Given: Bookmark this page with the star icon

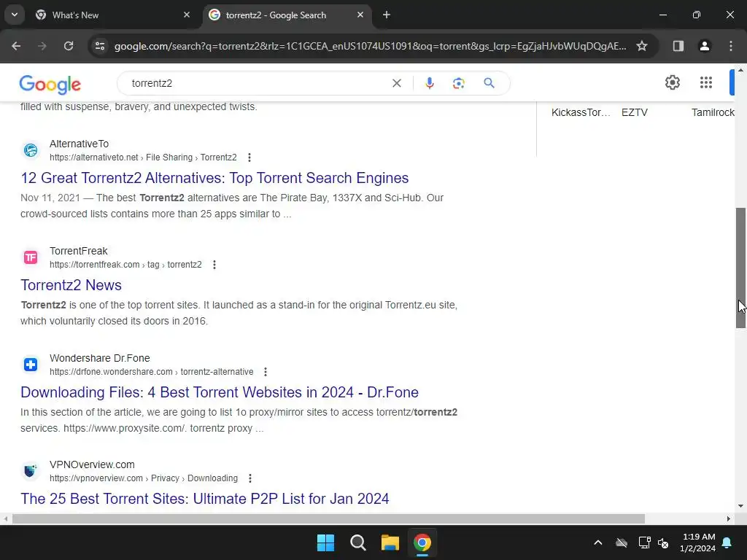Looking at the screenshot, I should [x=642, y=46].
